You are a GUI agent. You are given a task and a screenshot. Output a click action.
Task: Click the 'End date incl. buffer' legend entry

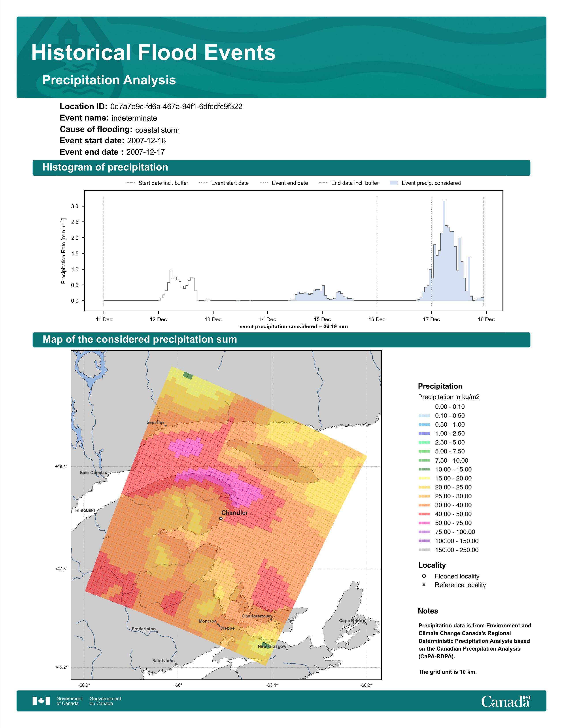(349, 183)
